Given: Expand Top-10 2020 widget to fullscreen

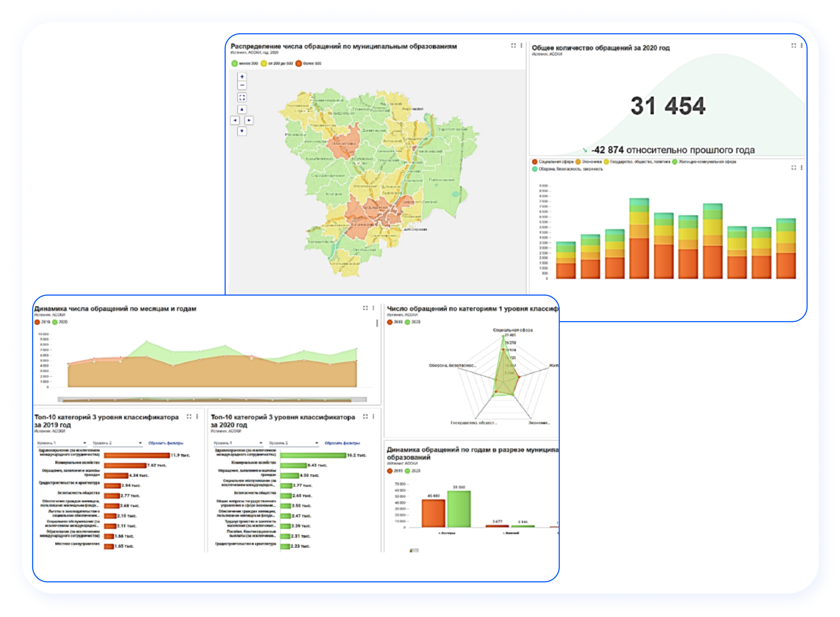Looking at the screenshot, I should pos(366,416).
